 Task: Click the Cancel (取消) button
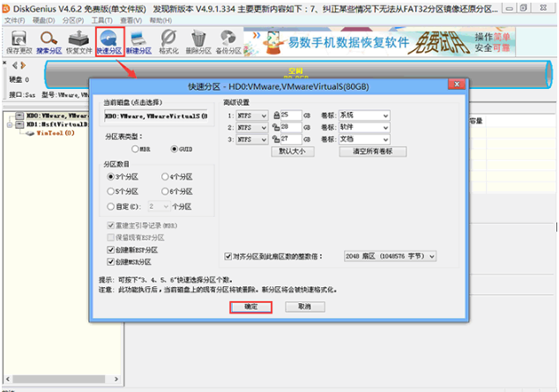click(x=305, y=307)
